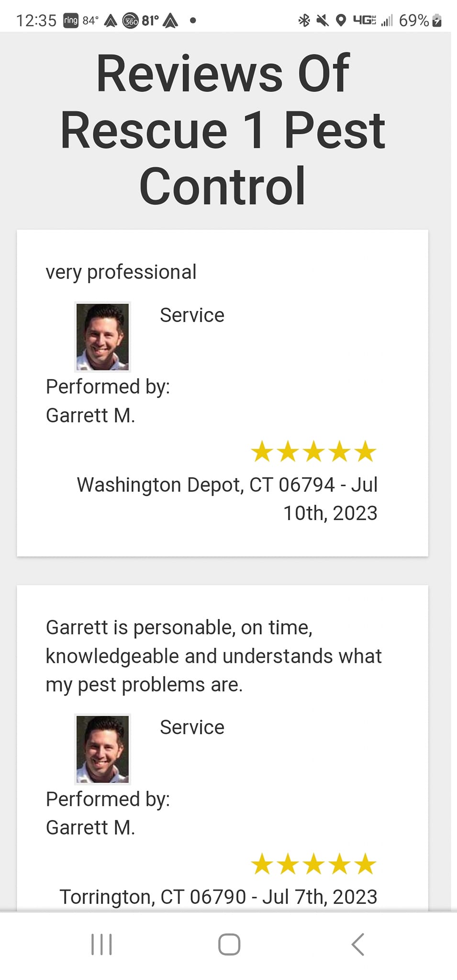The image size is (457, 980).
Task: Tap Garrett's photo in Washington Depot review
Action: [x=103, y=337]
